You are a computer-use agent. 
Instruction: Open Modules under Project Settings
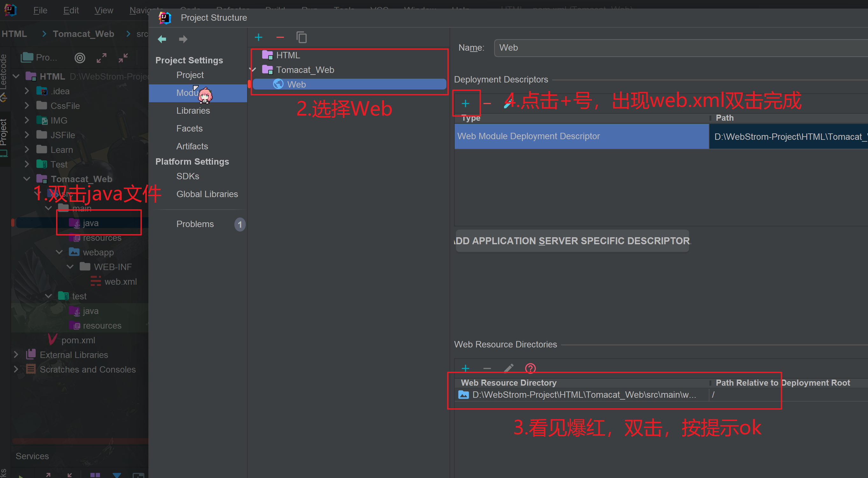coord(198,93)
